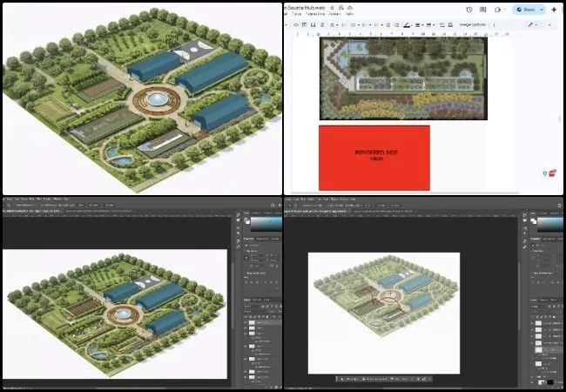Select the red RENDERED SIDE VIEW placeholder box
Viewport: 566px width, 392px height.
coord(374,158)
